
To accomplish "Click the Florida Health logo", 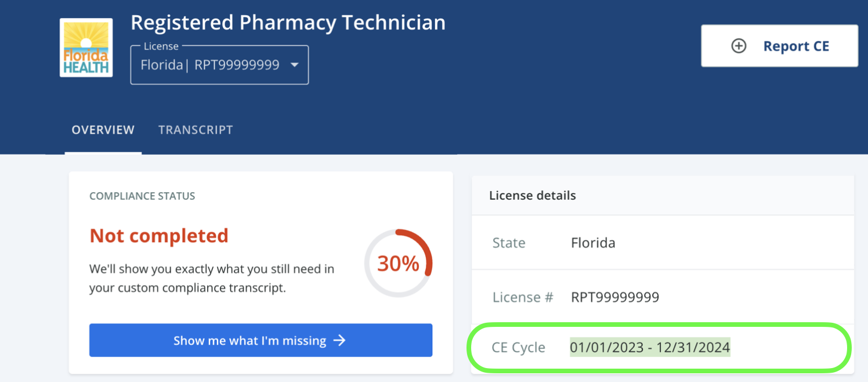I will pyautogui.click(x=86, y=48).
